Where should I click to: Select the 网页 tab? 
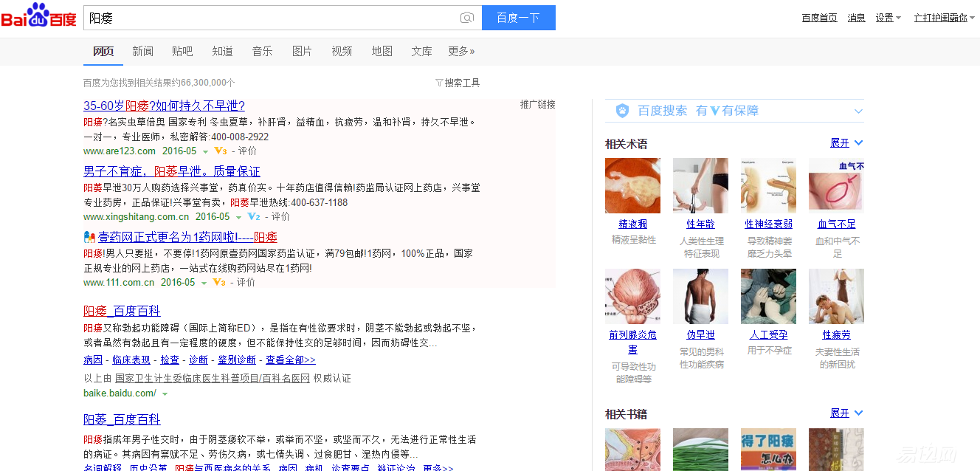pos(103,51)
